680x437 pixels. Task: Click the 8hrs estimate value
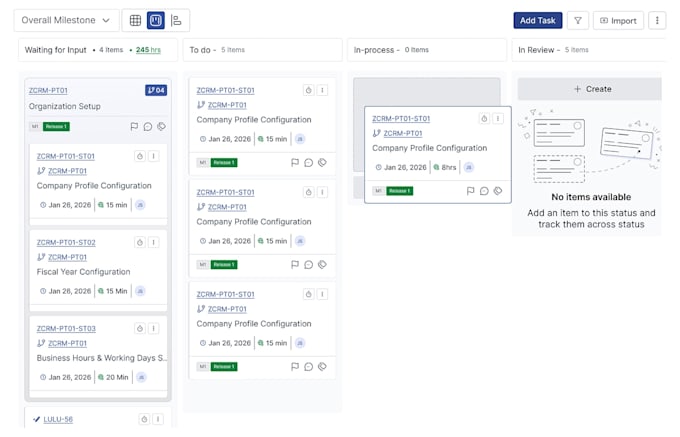[449, 167]
